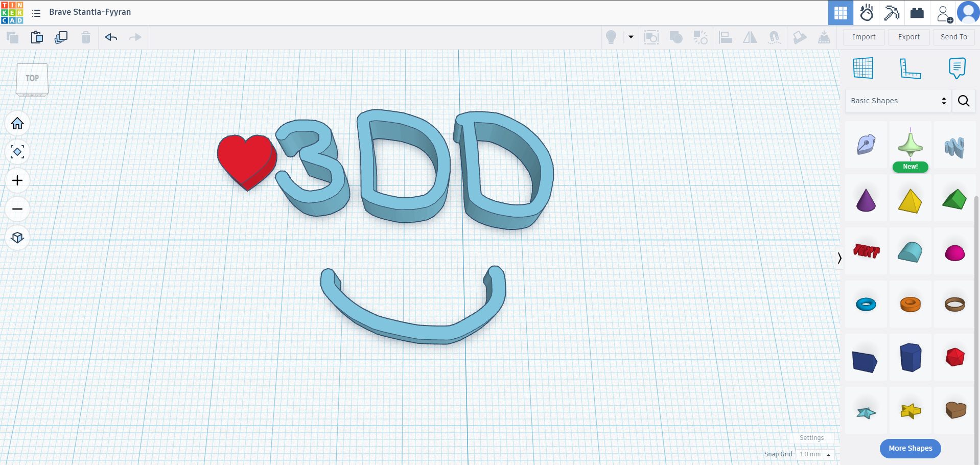The image size is (980, 465).
Task: Switch to the 3D design grid tab
Action: point(841,13)
